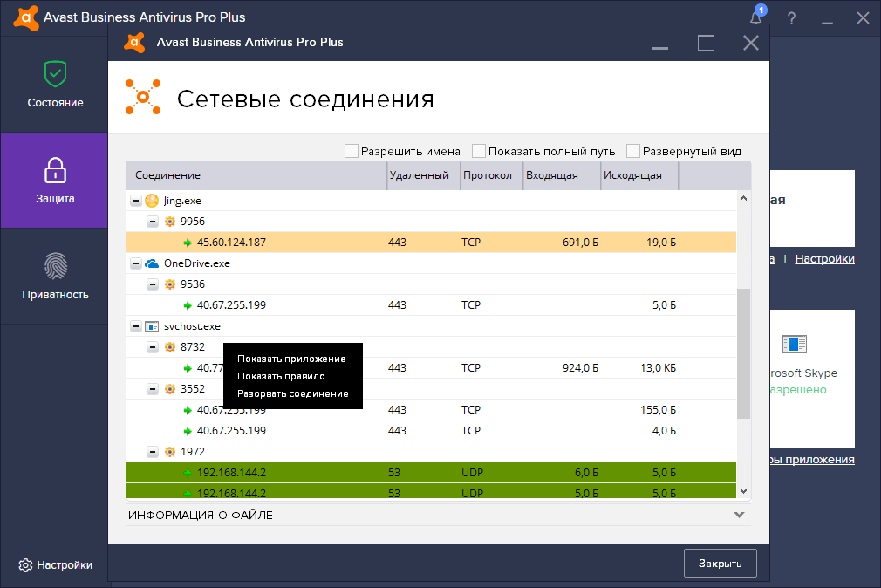The height and width of the screenshot is (588, 881).
Task: Click green arrow beside 45.60.124.187
Action: [188, 243]
